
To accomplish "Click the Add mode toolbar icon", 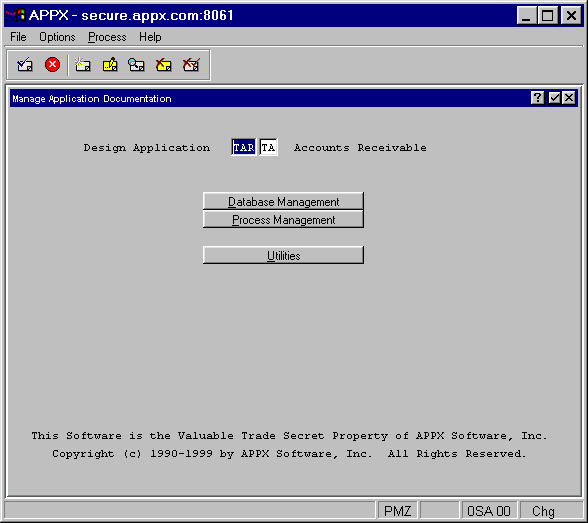I will (x=82, y=65).
